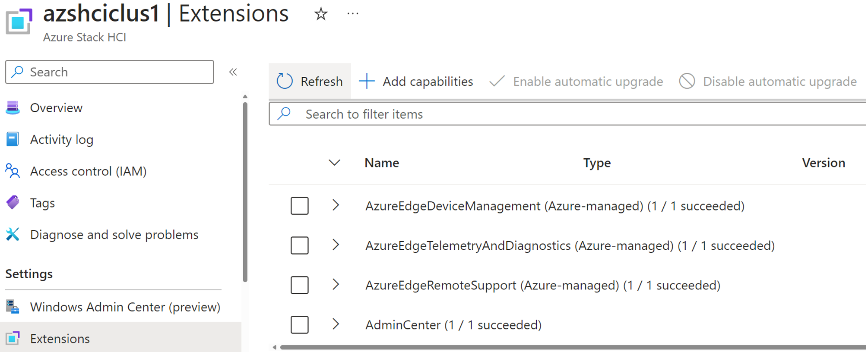Tick the AdminCenter extension checkbox
This screenshot has width=868, height=352.
pos(299,325)
